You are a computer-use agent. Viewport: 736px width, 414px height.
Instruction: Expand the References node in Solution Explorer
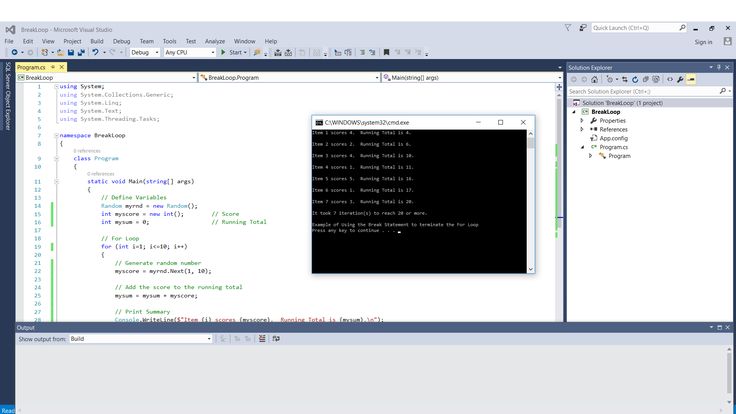[581, 129]
